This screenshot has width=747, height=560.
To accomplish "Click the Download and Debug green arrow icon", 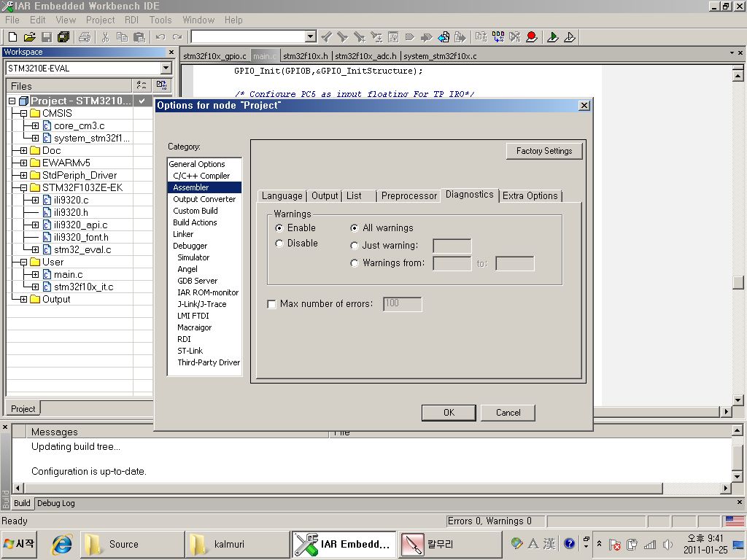I will (x=553, y=36).
